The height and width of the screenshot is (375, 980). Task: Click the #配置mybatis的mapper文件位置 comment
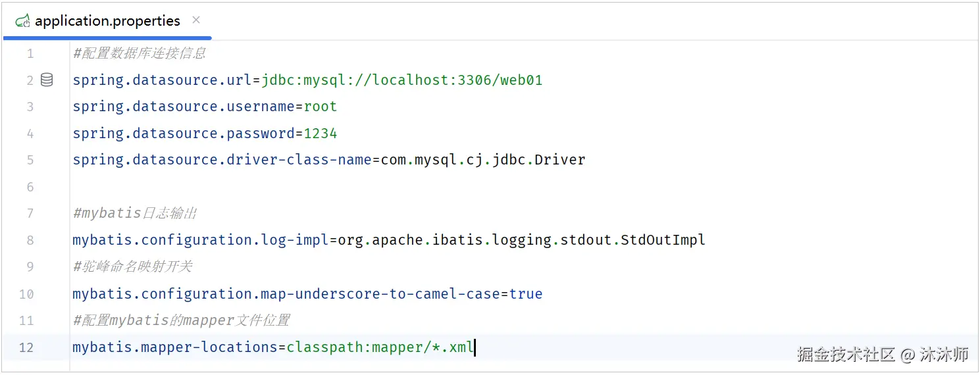click(181, 320)
